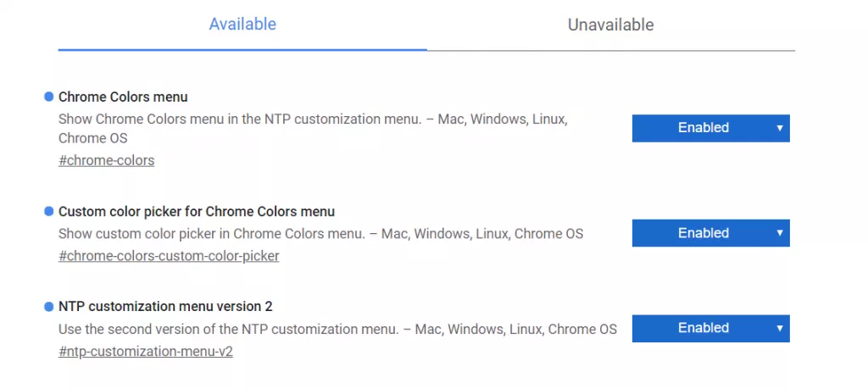868x389 pixels.
Task: Switch to the Unavailable tab
Action: pyautogui.click(x=610, y=25)
